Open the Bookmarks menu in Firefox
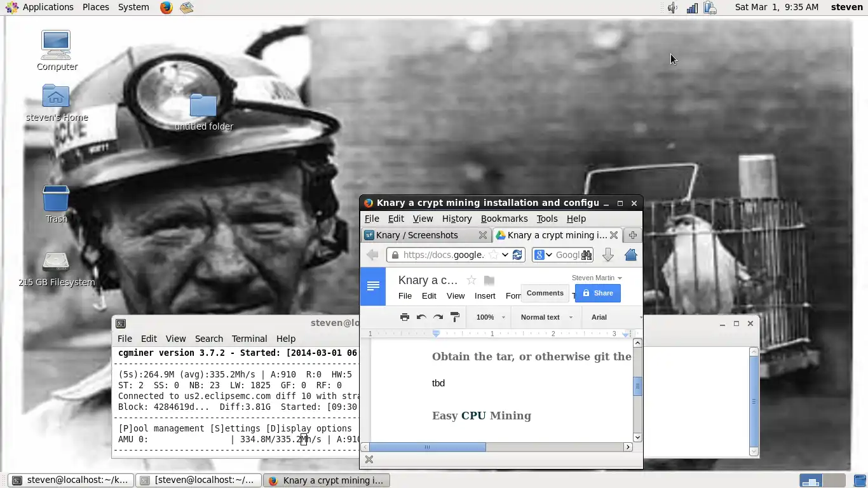The height and width of the screenshot is (488, 868). 504,219
